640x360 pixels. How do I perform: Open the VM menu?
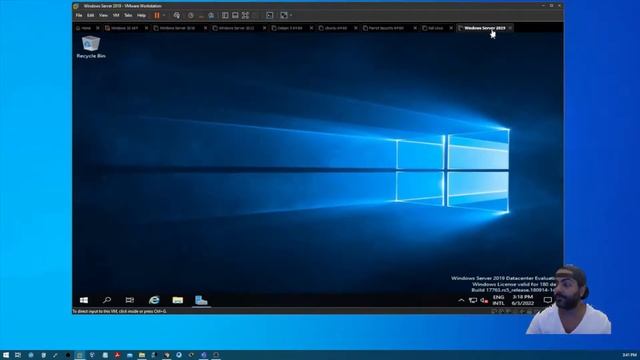[116, 16]
